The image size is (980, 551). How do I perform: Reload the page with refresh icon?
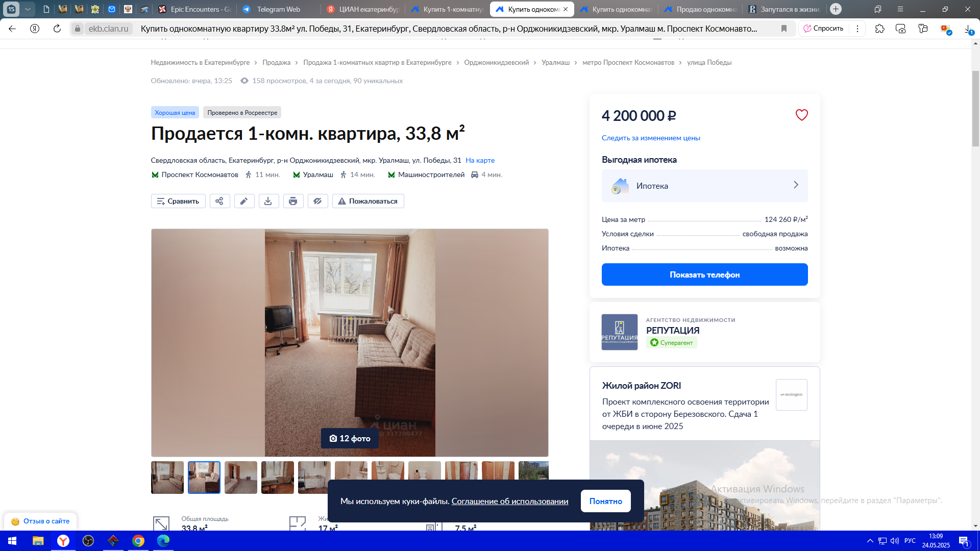[x=57, y=29]
